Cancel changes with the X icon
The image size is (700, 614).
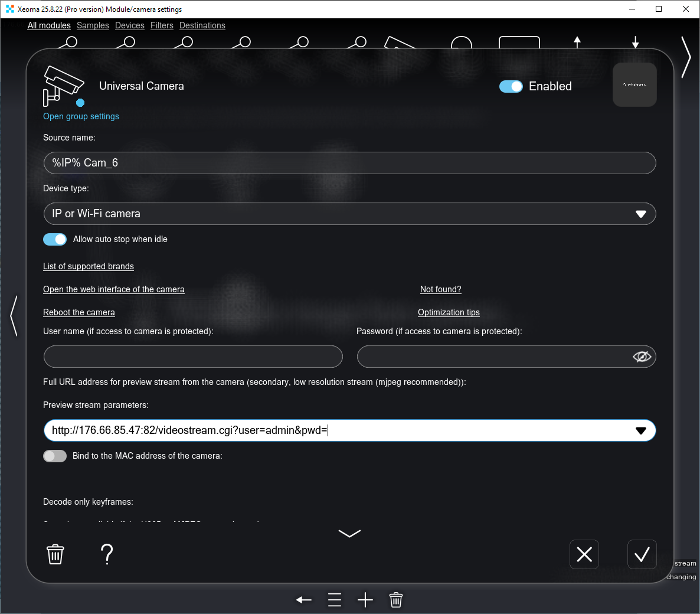(x=584, y=554)
